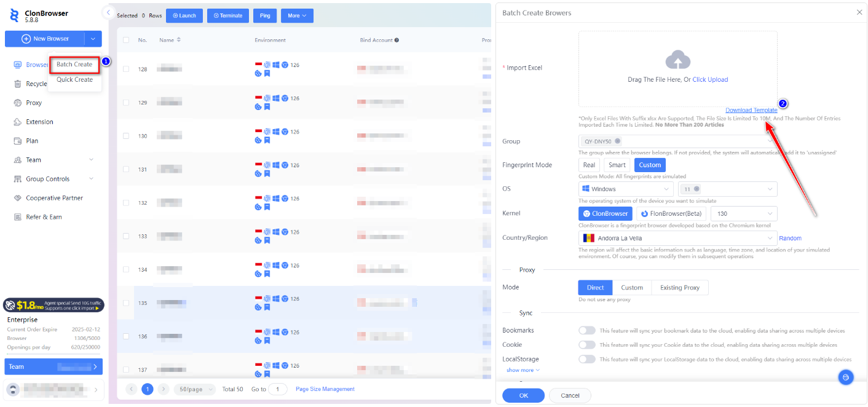The width and height of the screenshot is (868, 407).
Task: Expand show more sync options
Action: click(x=523, y=370)
